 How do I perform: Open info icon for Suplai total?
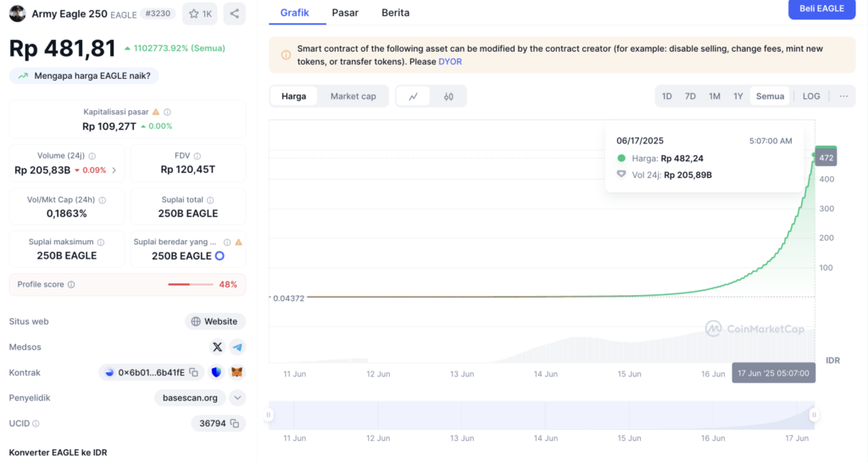210,200
